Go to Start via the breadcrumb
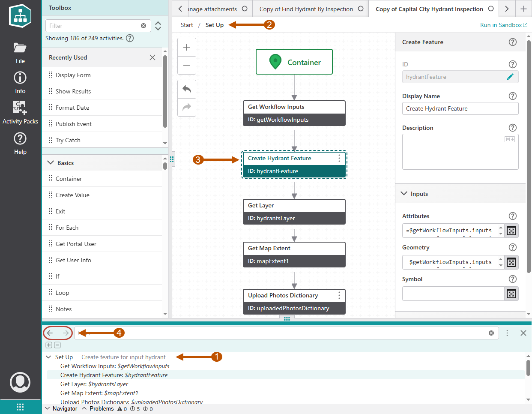 pos(186,25)
